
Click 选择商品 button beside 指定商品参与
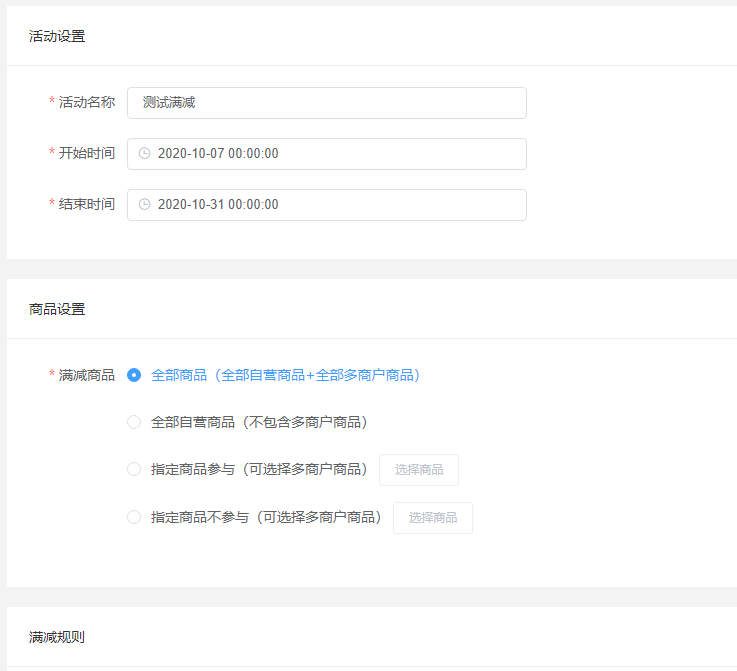coord(419,470)
